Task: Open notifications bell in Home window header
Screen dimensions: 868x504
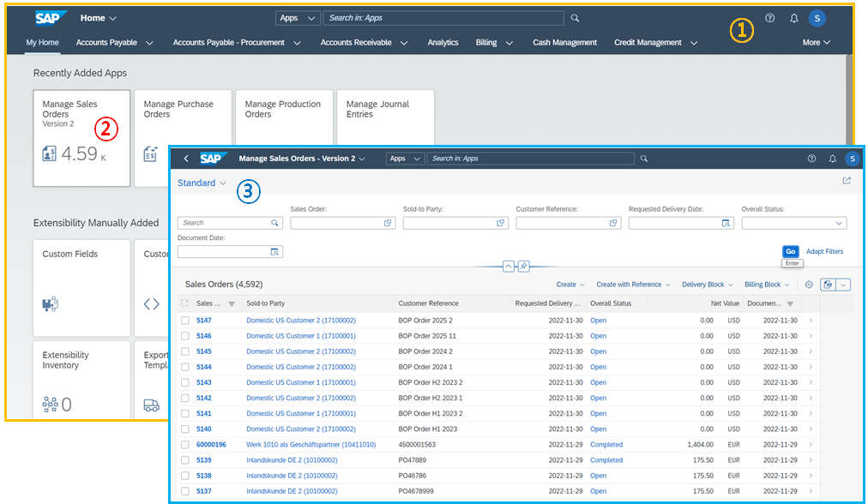Action: [794, 18]
